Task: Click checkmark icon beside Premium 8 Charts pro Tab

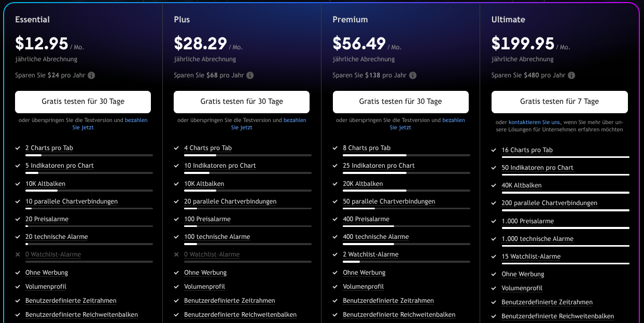Action: point(335,148)
